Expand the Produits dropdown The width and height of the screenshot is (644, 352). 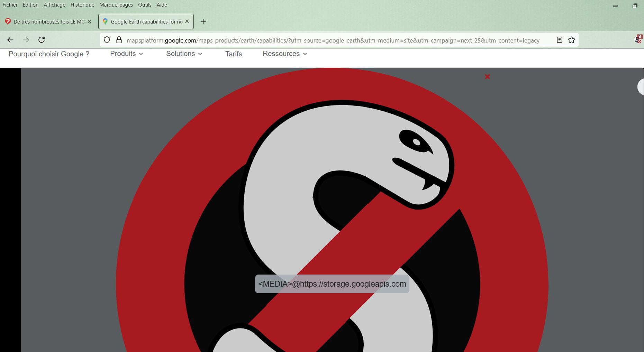pyautogui.click(x=126, y=54)
